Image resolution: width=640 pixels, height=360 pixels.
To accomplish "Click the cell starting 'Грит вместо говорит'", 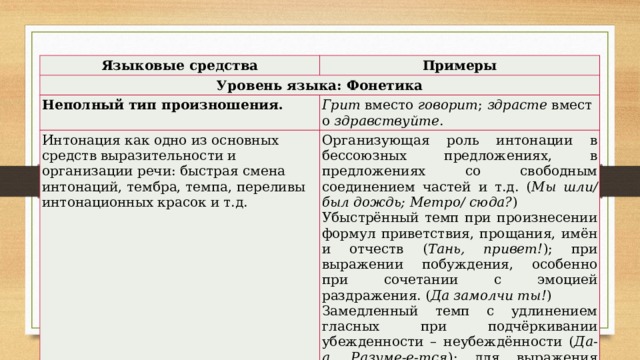I will click(459, 113).
